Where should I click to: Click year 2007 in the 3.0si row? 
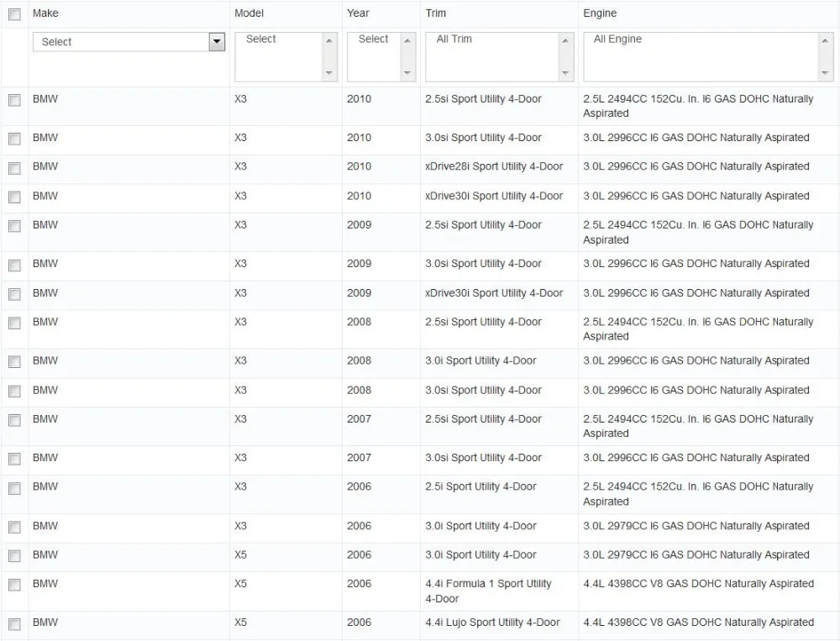[359, 458]
